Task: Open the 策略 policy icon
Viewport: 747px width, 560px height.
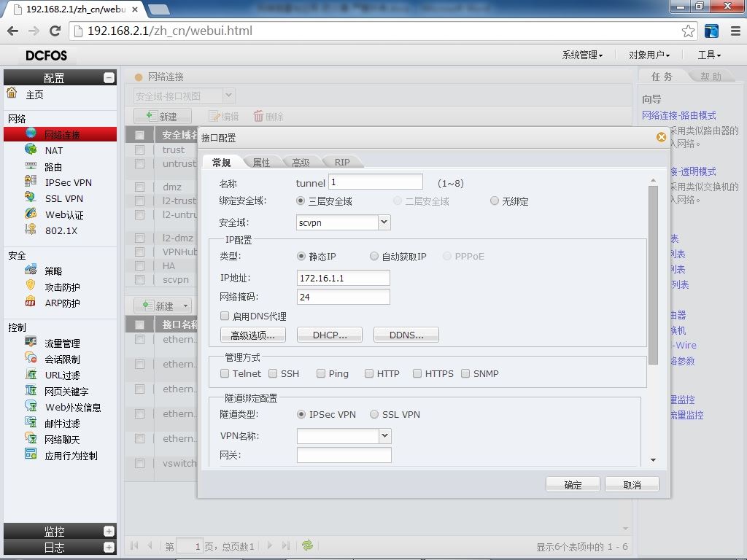Action: tap(31, 270)
